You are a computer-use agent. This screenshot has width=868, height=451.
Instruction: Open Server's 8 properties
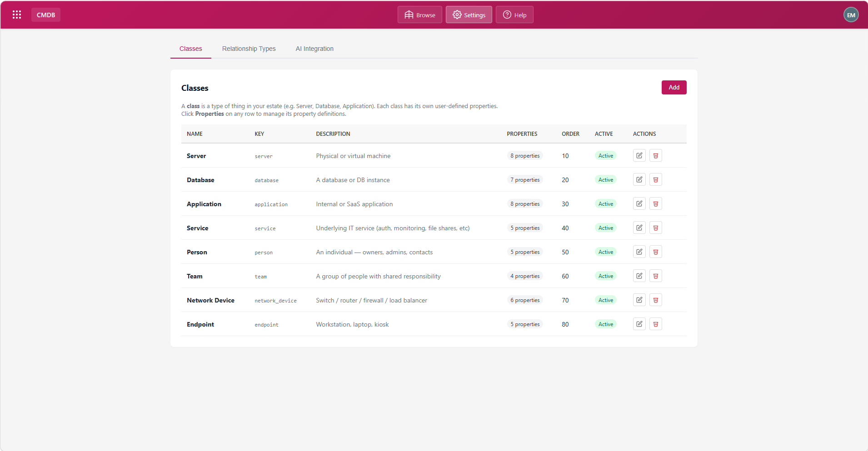(x=525, y=156)
